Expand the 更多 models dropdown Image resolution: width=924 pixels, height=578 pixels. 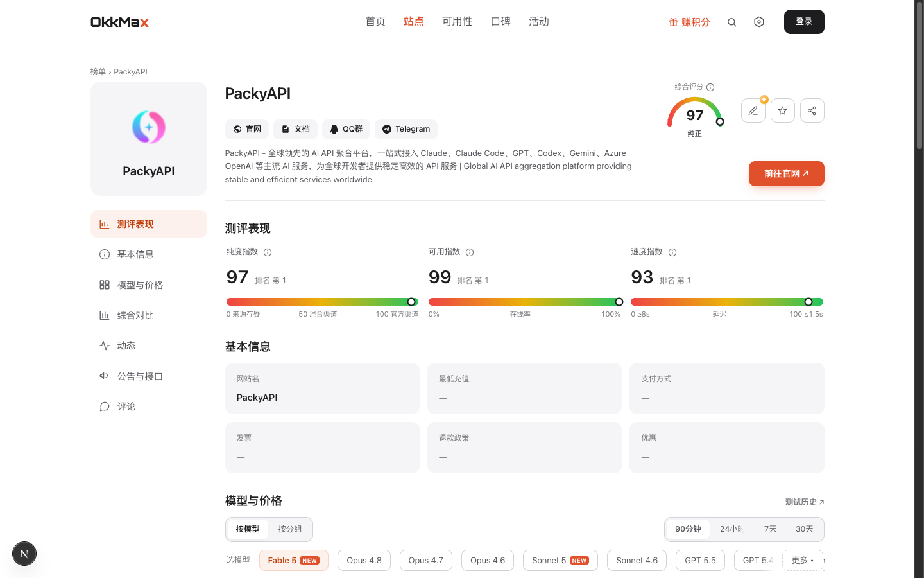point(803,560)
